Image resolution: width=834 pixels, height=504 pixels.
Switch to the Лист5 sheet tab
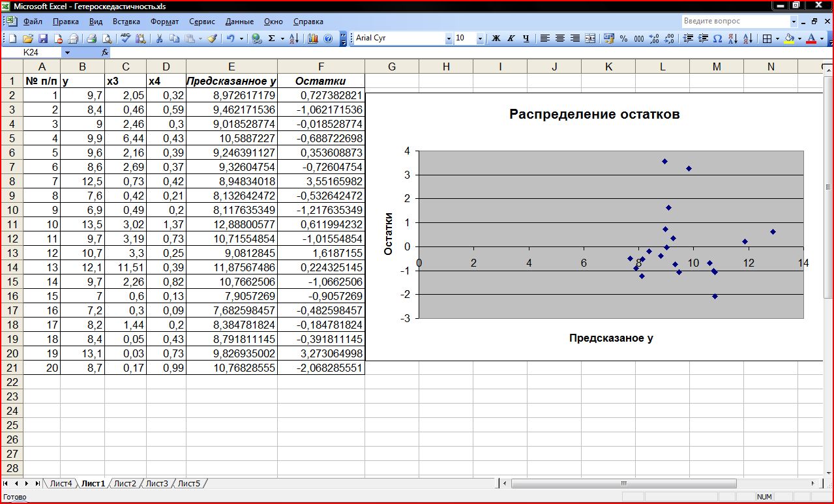point(188,483)
